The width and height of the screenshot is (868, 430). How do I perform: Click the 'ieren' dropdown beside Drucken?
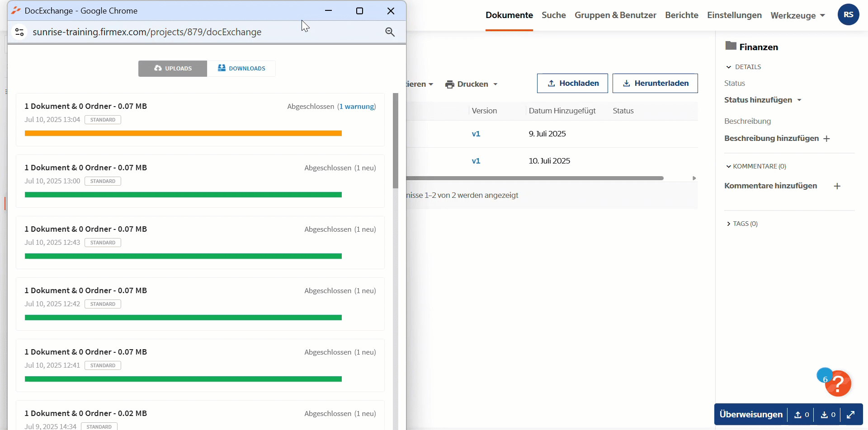coord(420,84)
